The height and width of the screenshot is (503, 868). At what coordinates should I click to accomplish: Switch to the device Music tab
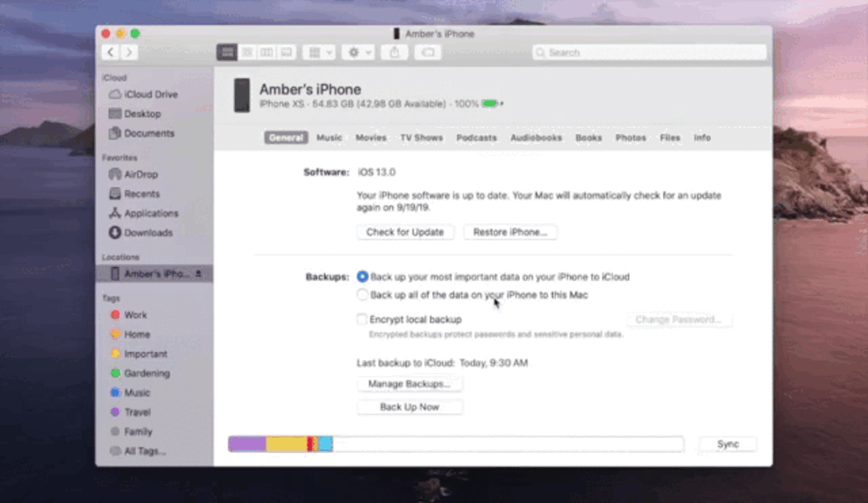[329, 138]
